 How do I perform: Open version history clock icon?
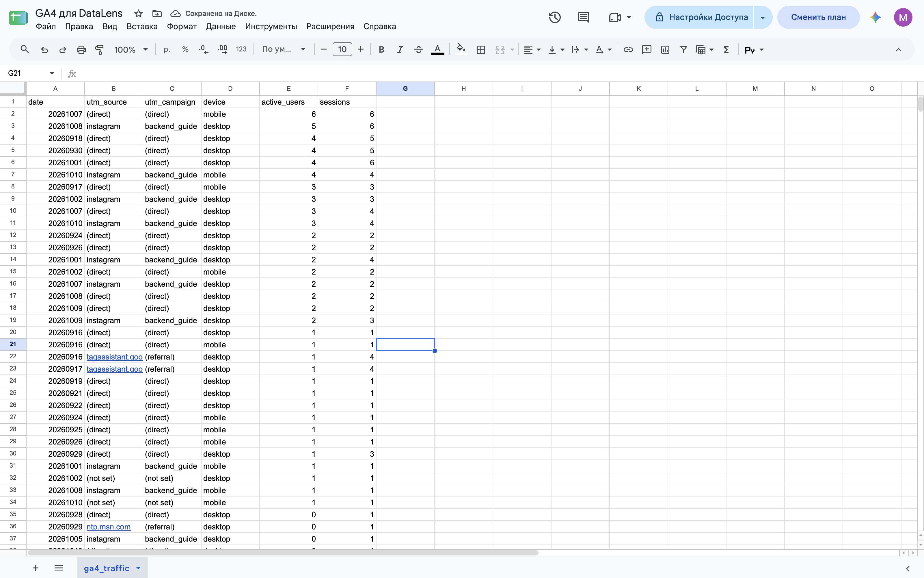pos(555,17)
